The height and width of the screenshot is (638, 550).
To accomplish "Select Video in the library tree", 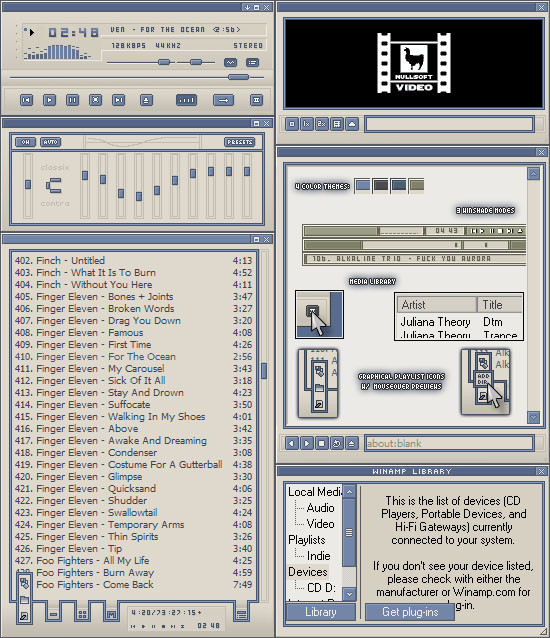I will pos(321,524).
